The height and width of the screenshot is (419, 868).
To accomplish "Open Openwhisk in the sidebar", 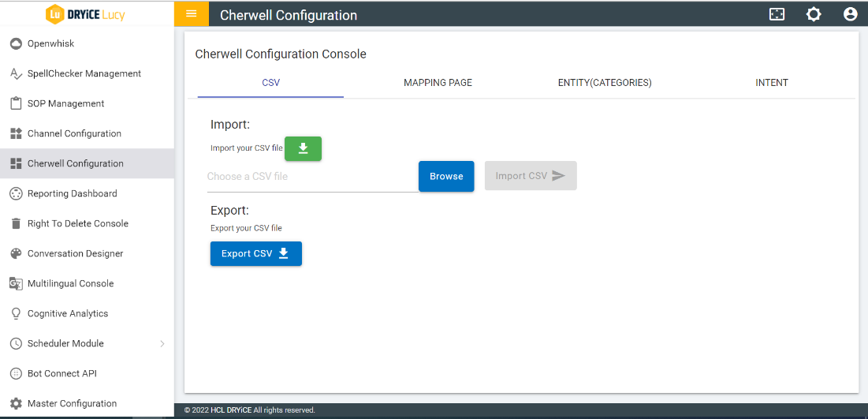I will (87, 43).
